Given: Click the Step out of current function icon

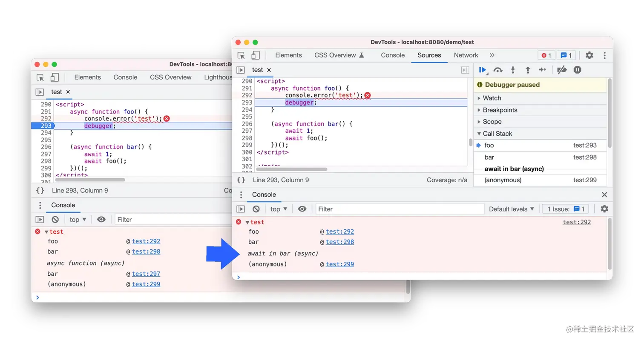Looking at the screenshot, I should point(527,70).
